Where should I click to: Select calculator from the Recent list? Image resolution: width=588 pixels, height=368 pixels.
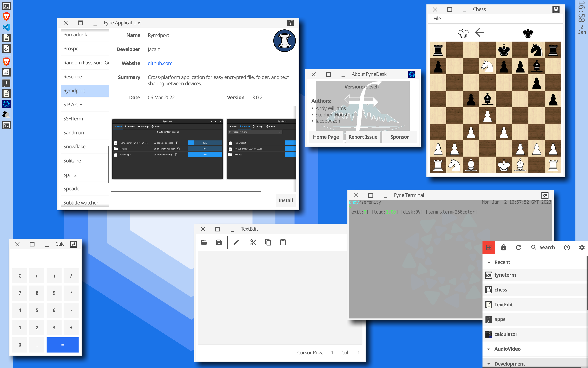[535, 334]
